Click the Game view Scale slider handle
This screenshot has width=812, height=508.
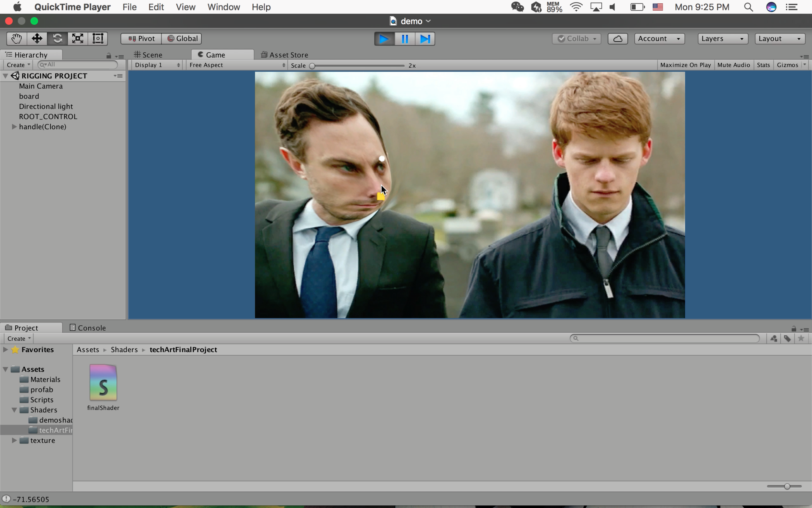pyautogui.click(x=312, y=66)
